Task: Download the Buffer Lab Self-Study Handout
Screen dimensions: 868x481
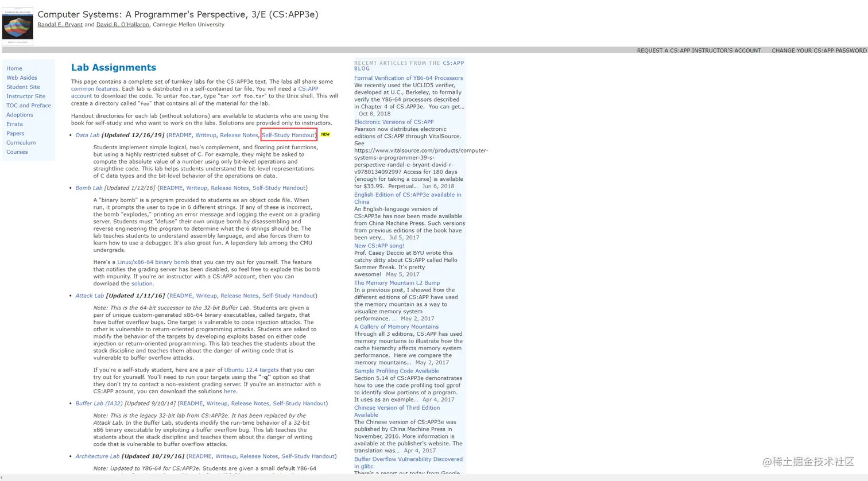Action: coord(299,404)
